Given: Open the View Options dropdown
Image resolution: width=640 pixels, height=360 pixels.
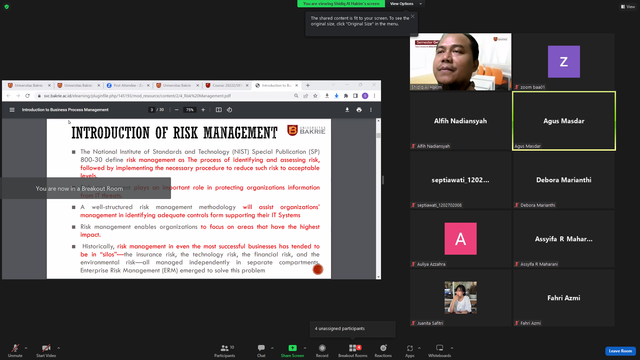Looking at the screenshot, I should pos(405,4).
